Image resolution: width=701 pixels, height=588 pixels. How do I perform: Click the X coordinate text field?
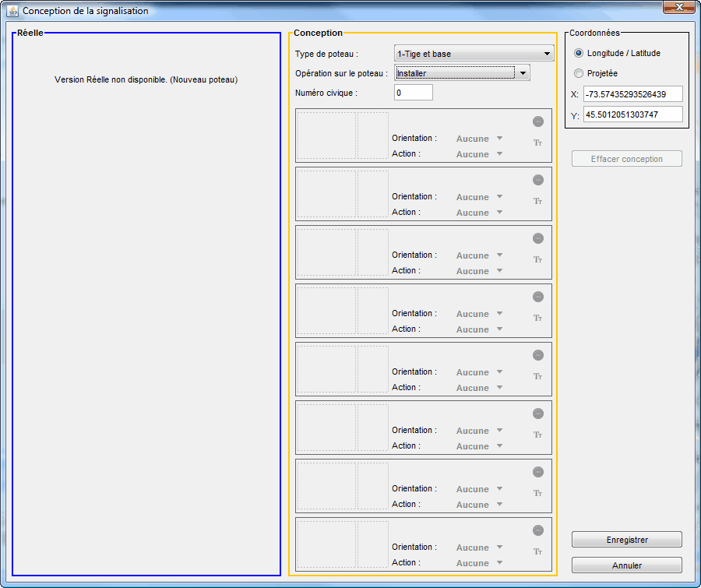tap(632, 94)
